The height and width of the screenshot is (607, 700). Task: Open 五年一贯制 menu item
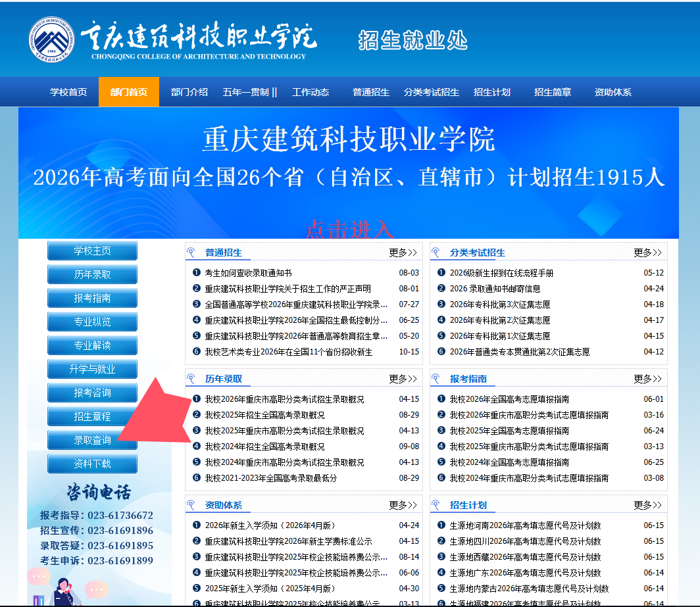250,92
